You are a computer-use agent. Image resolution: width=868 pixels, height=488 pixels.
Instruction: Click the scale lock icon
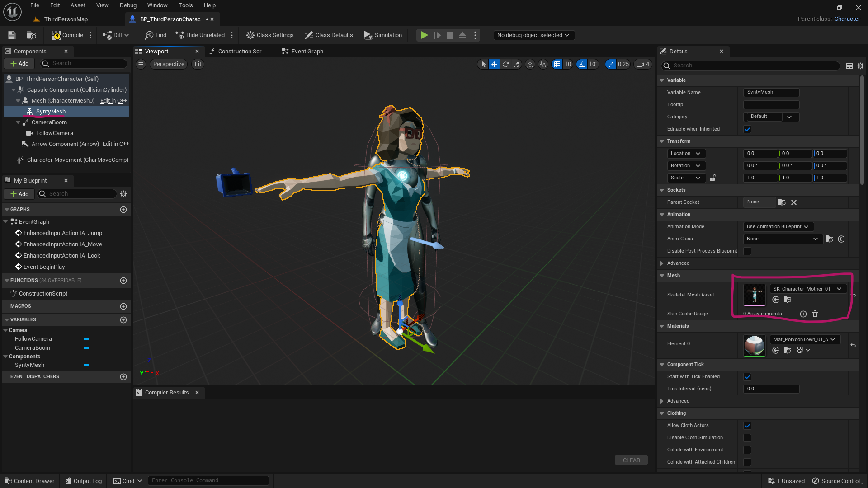pyautogui.click(x=712, y=178)
